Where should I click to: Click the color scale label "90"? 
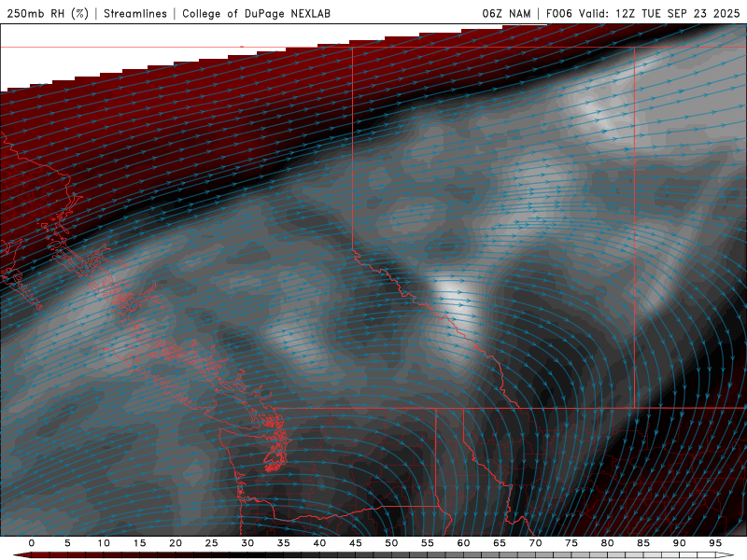(x=679, y=543)
